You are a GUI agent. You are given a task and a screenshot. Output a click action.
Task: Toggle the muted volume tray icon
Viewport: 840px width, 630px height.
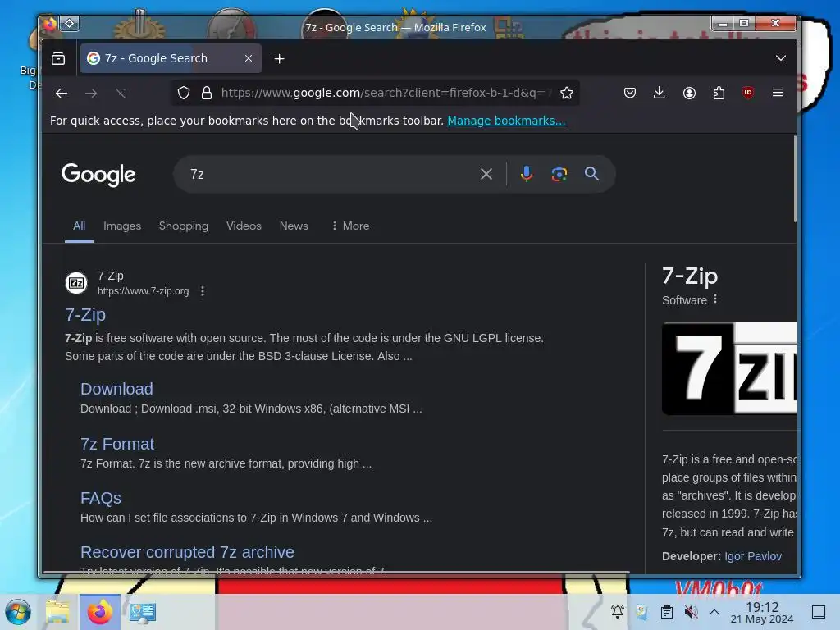[x=691, y=612]
